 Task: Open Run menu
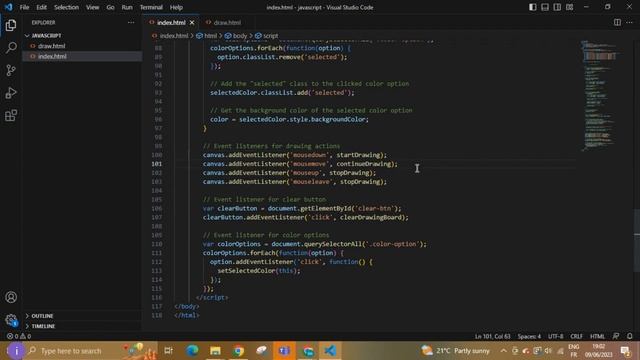(127, 7)
